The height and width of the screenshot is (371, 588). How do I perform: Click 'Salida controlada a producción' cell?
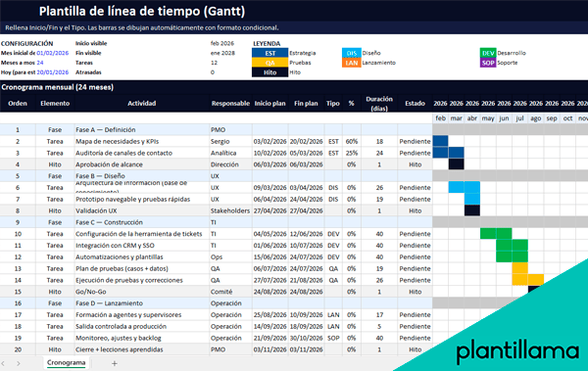[x=142, y=326]
